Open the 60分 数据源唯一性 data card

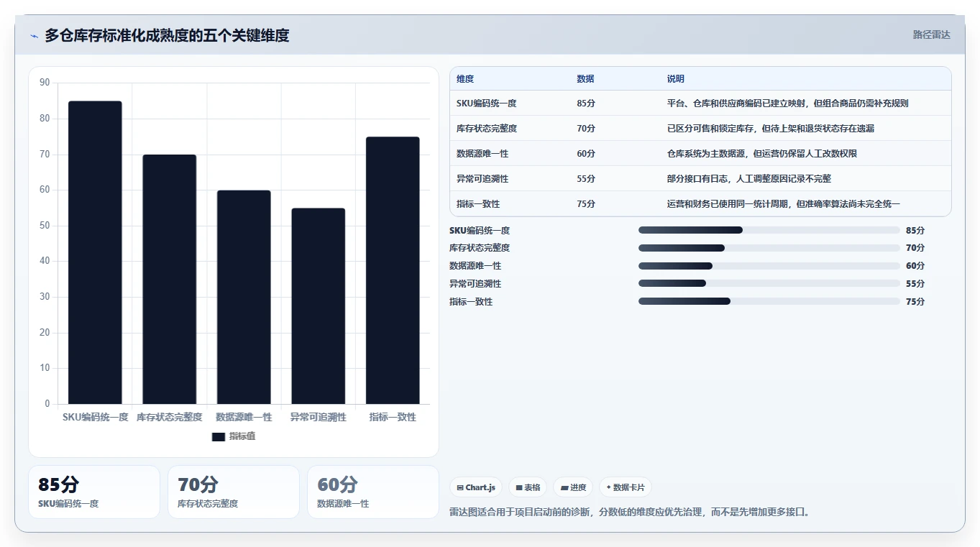click(373, 492)
